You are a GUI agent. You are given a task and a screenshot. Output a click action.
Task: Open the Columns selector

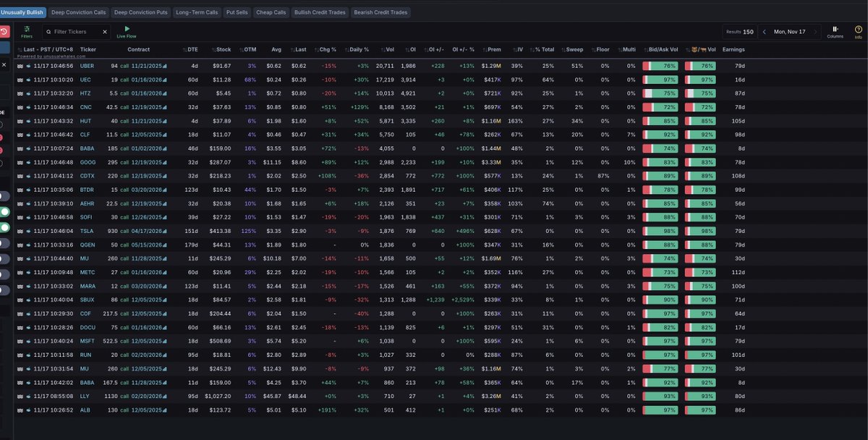click(835, 31)
